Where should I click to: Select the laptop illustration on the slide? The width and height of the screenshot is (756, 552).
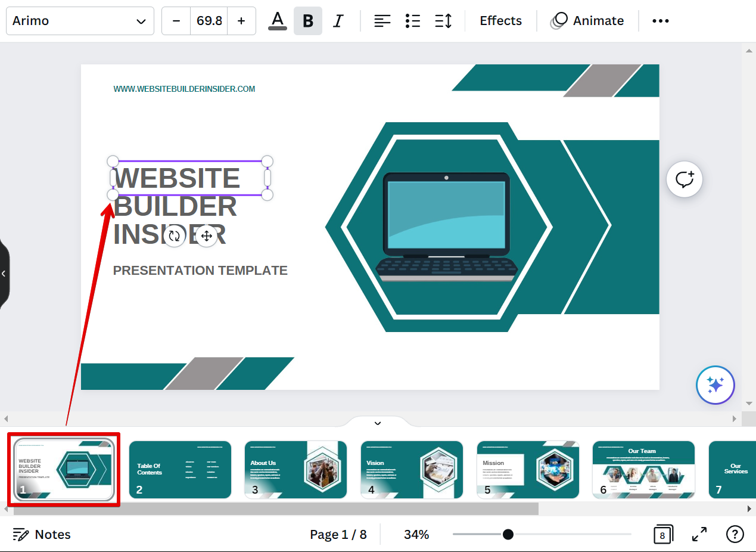447,227
